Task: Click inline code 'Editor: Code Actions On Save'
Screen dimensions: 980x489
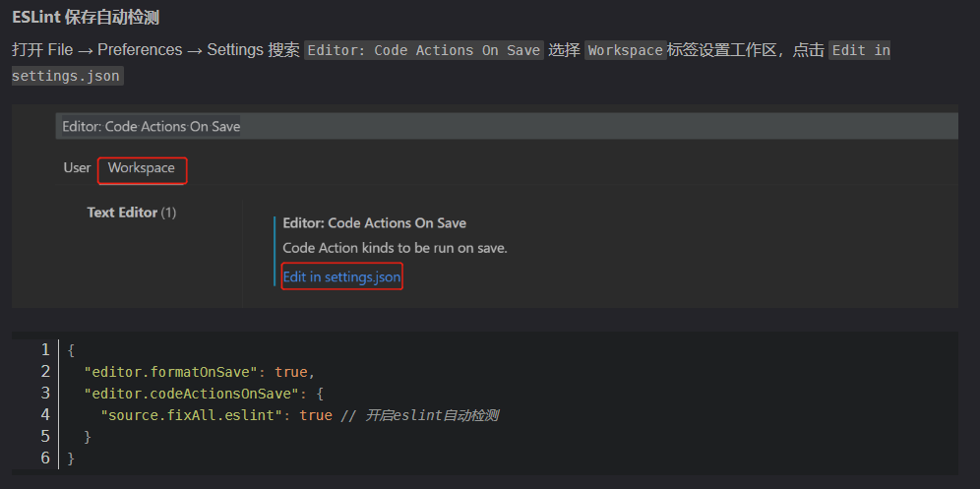Action: 424,50
